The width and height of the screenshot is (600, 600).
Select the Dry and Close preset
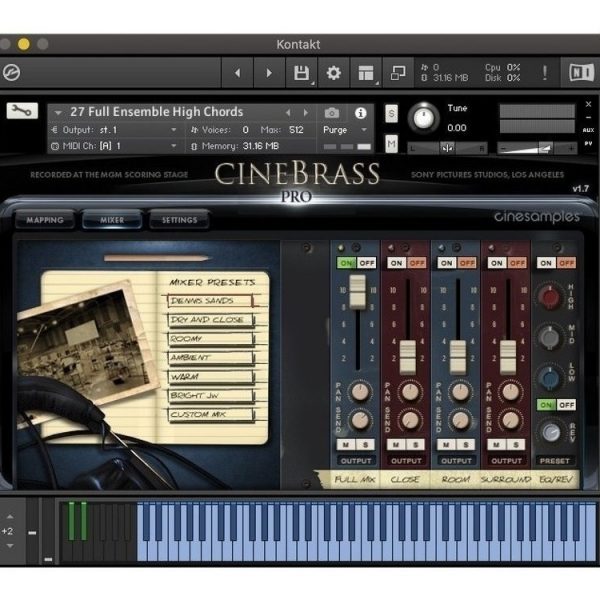click(210, 320)
